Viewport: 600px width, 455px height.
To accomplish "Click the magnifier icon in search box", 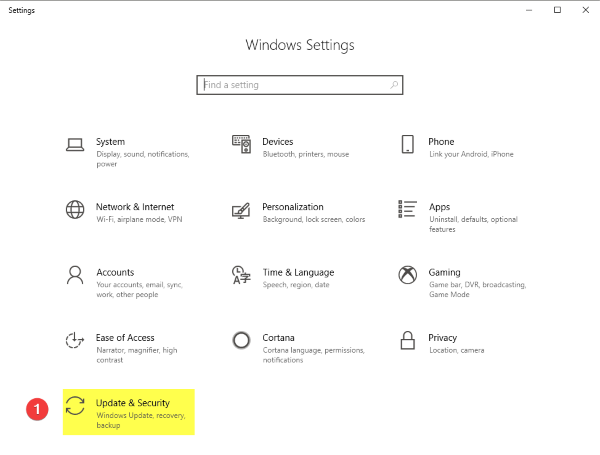I will [394, 85].
